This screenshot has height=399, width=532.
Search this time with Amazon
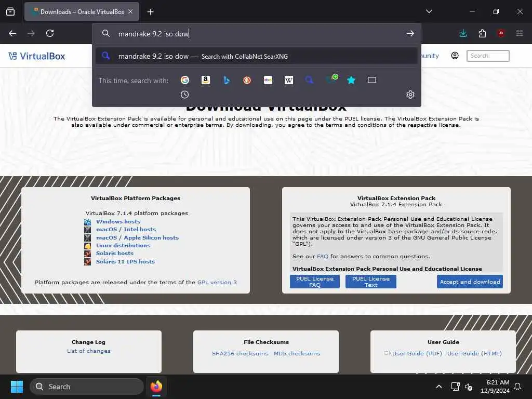[x=206, y=80]
